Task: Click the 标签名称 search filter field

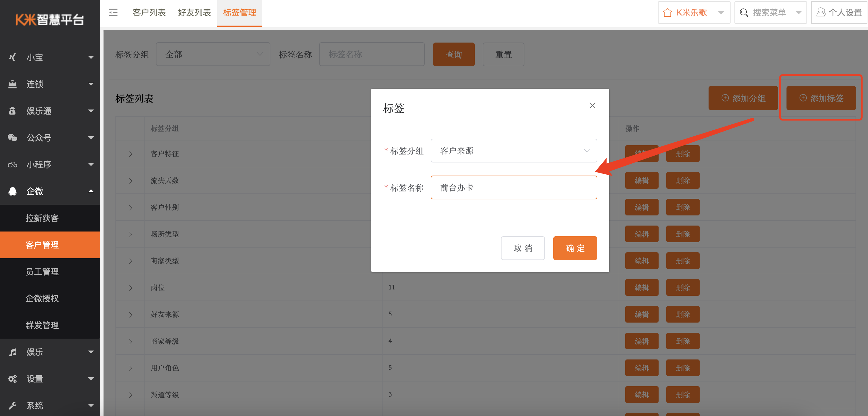Action: pyautogui.click(x=372, y=54)
